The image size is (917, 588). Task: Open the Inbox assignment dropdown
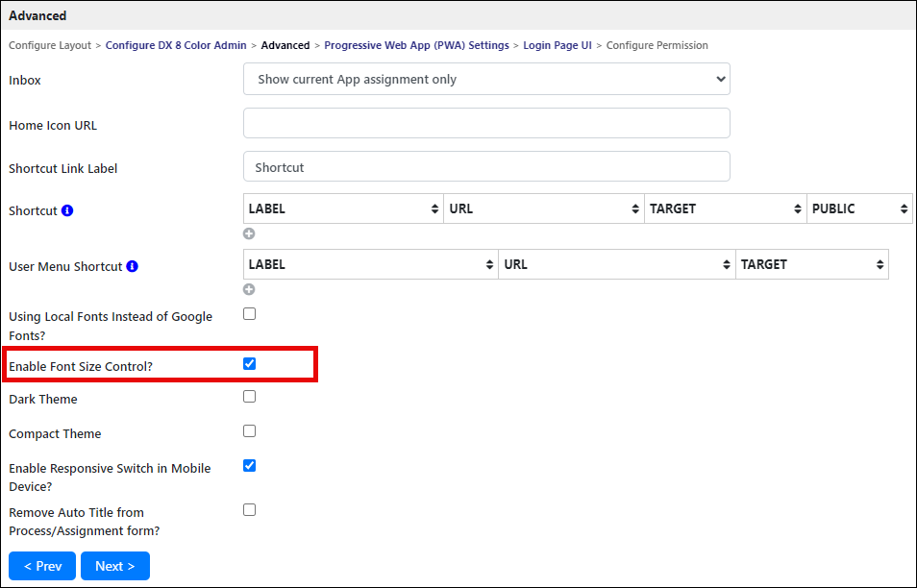click(x=486, y=79)
